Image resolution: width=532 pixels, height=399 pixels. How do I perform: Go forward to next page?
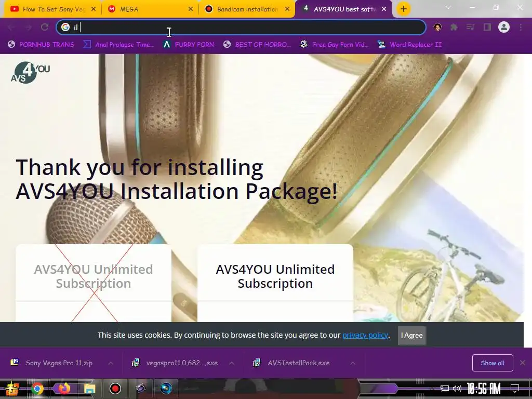tap(28, 27)
